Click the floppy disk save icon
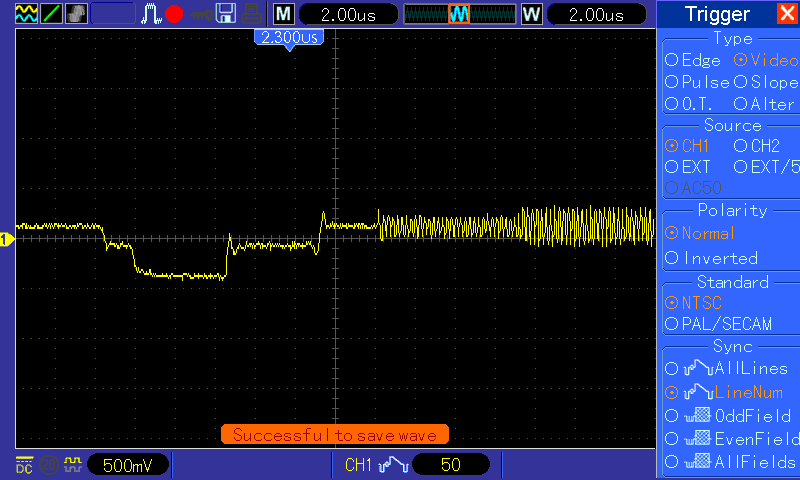 (226, 14)
